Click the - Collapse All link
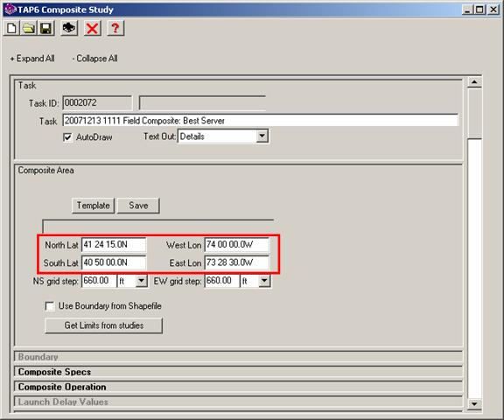The image size is (504, 420). pyautogui.click(x=94, y=59)
